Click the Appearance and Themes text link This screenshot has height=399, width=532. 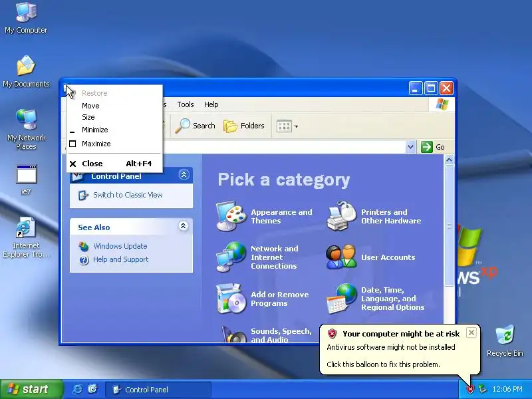281,216
